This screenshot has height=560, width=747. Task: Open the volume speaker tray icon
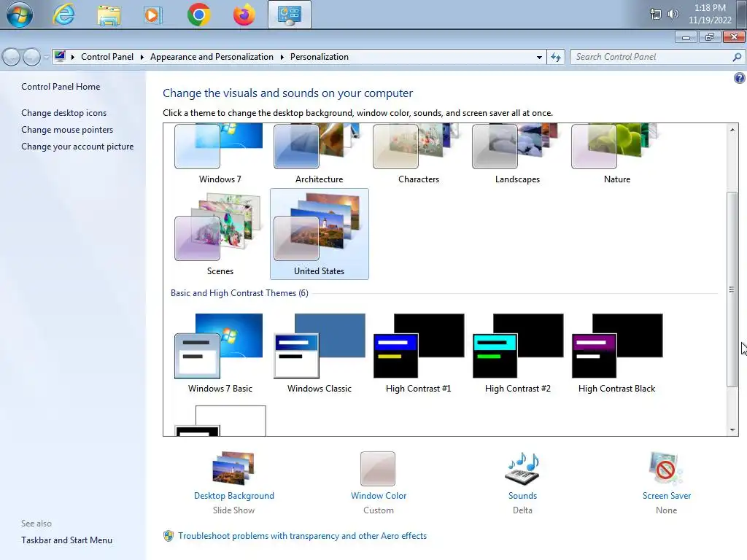click(x=673, y=14)
